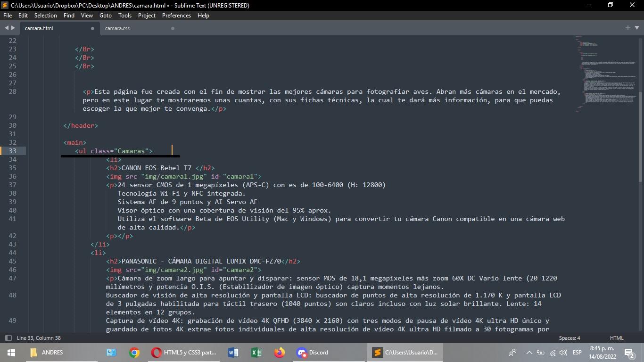
Task: Click "Visor óptico con una cobertura" line
Action: (x=224, y=210)
